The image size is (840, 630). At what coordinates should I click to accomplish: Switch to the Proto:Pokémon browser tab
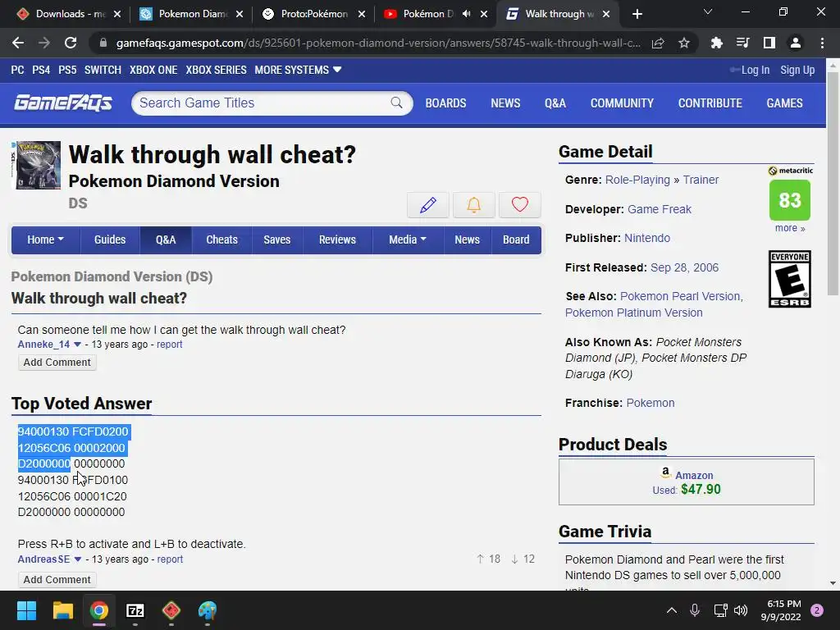point(314,14)
